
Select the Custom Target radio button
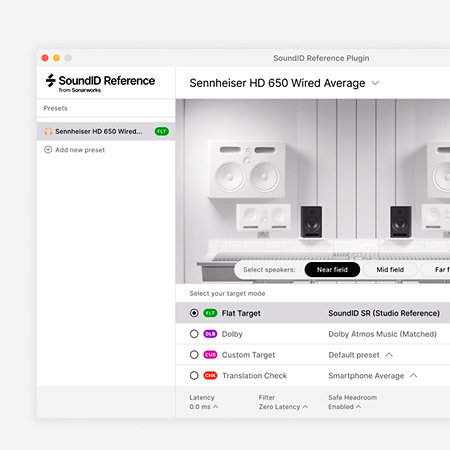(x=194, y=355)
